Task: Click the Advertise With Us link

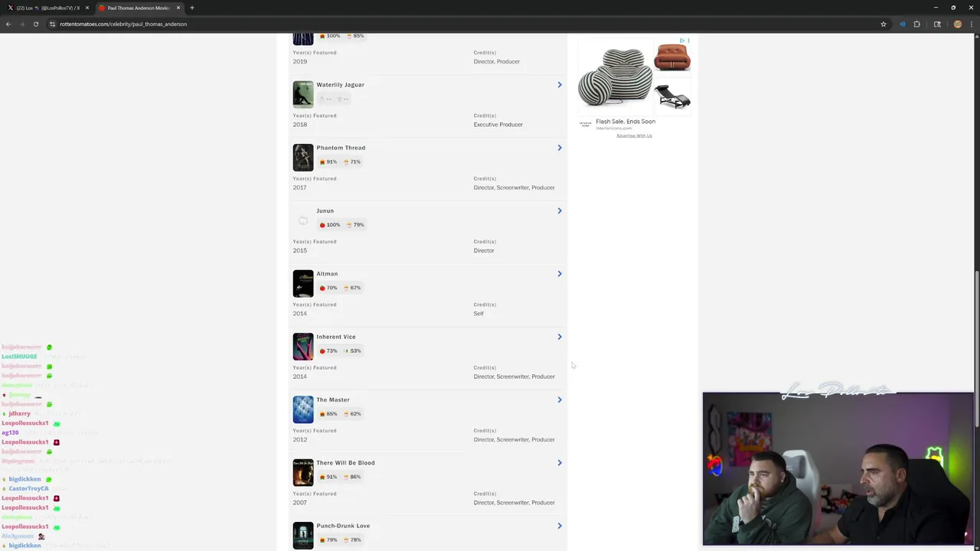Action: pos(634,135)
